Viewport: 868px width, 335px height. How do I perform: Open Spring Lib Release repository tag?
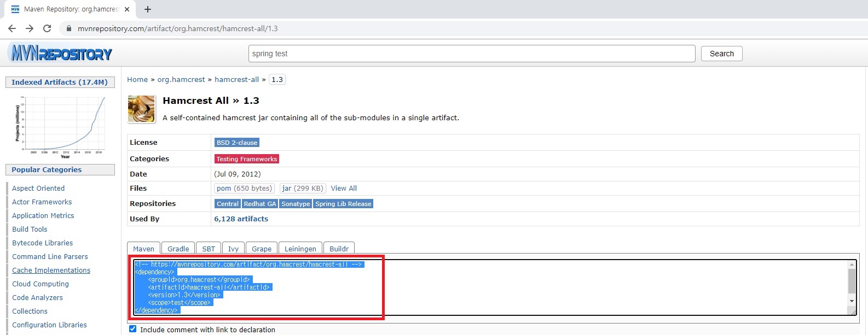343,204
